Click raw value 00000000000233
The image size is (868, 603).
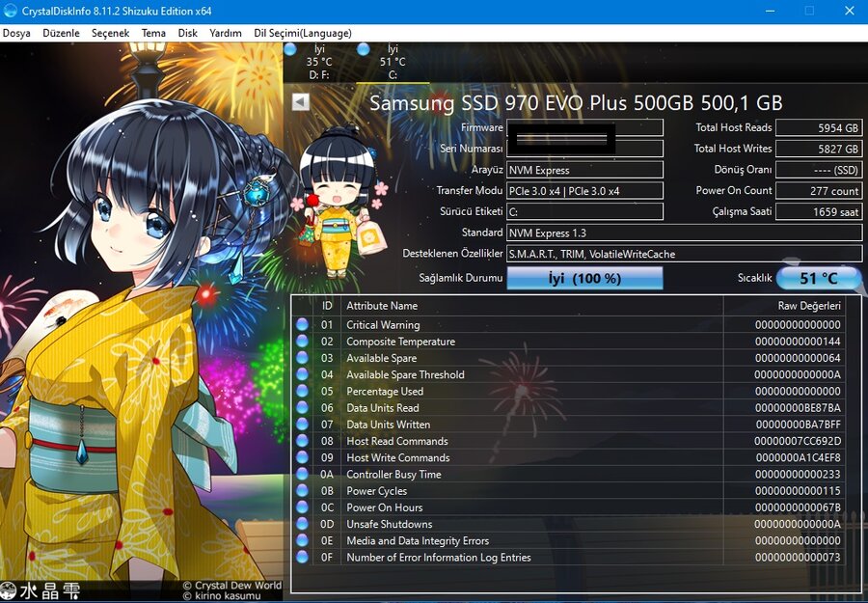(x=798, y=475)
